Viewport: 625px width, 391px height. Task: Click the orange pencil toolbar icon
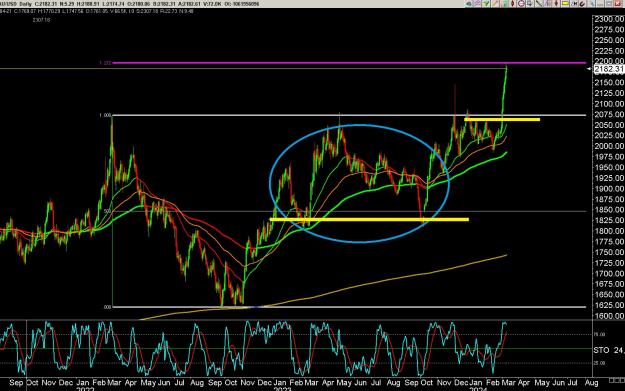[495, 3]
